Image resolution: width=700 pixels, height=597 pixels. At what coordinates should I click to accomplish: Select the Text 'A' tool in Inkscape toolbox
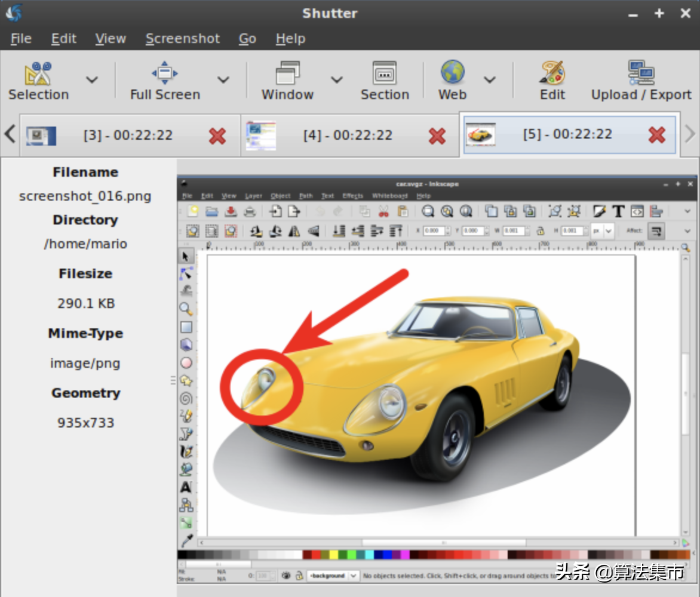186,487
